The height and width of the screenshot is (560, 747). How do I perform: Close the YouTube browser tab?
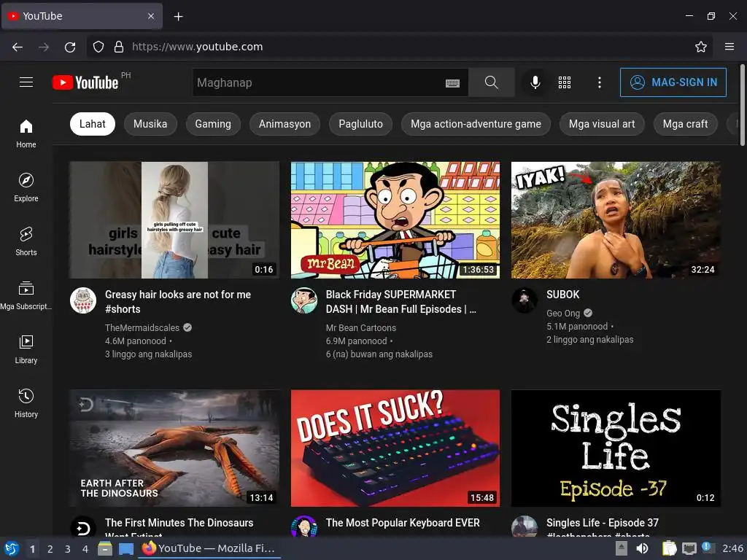click(x=150, y=16)
